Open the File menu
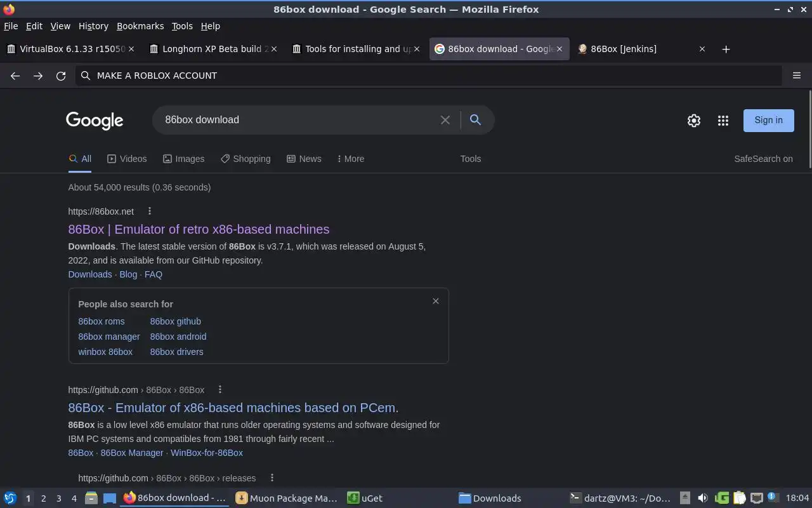This screenshot has height=508, width=812. coord(11,26)
